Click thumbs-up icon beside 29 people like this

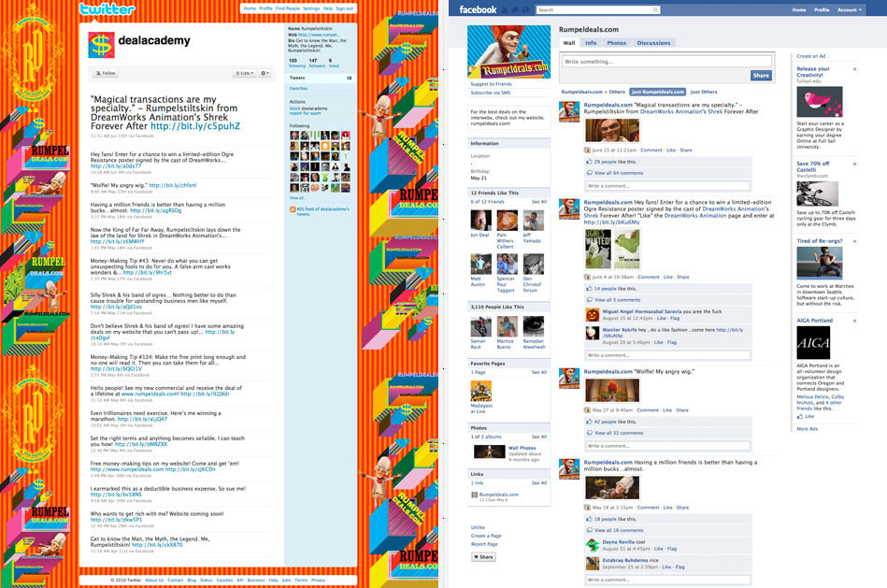589,162
